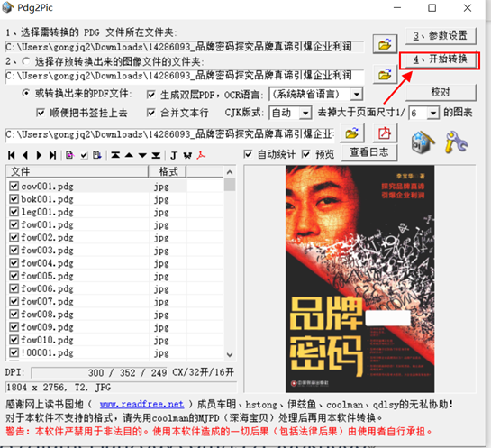Open the CJK版式 dropdown
Screen dimensions: 491x448
305,113
